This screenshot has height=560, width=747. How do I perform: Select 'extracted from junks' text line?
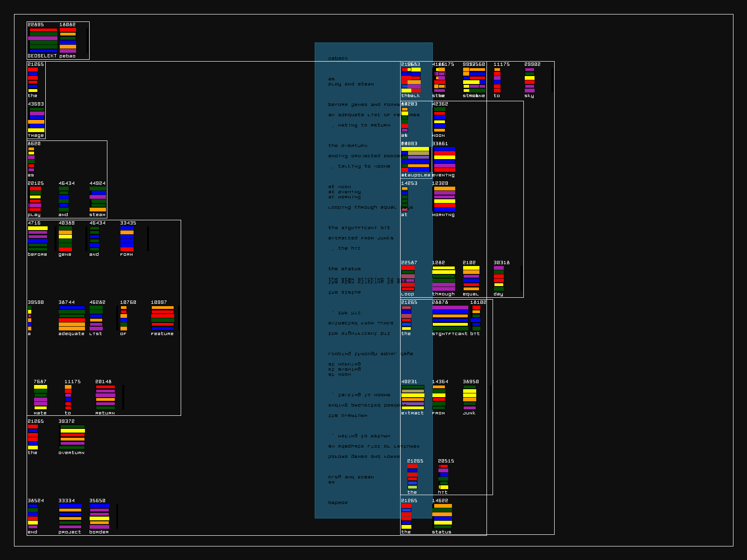coord(360,238)
